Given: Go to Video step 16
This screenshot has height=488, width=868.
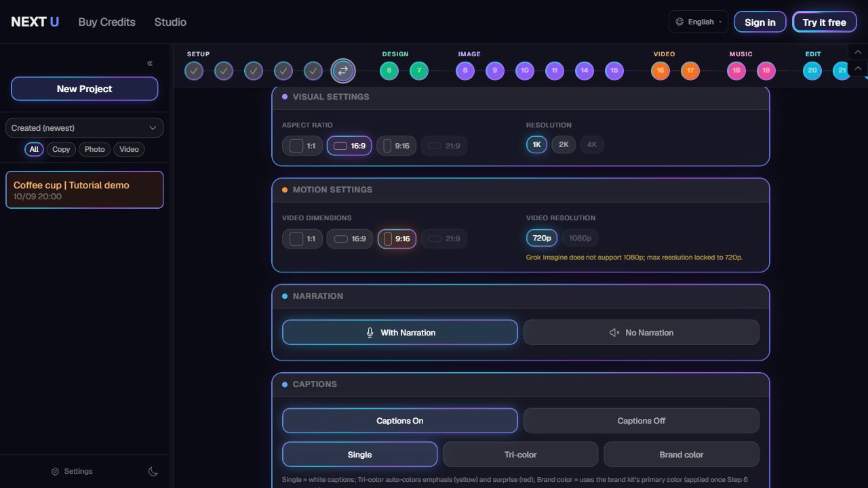Looking at the screenshot, I should [x=660, y=70].
